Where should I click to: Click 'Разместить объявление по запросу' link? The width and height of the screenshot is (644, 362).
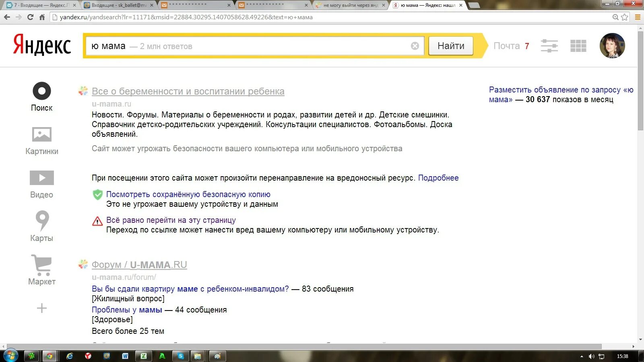click(561, 95)
